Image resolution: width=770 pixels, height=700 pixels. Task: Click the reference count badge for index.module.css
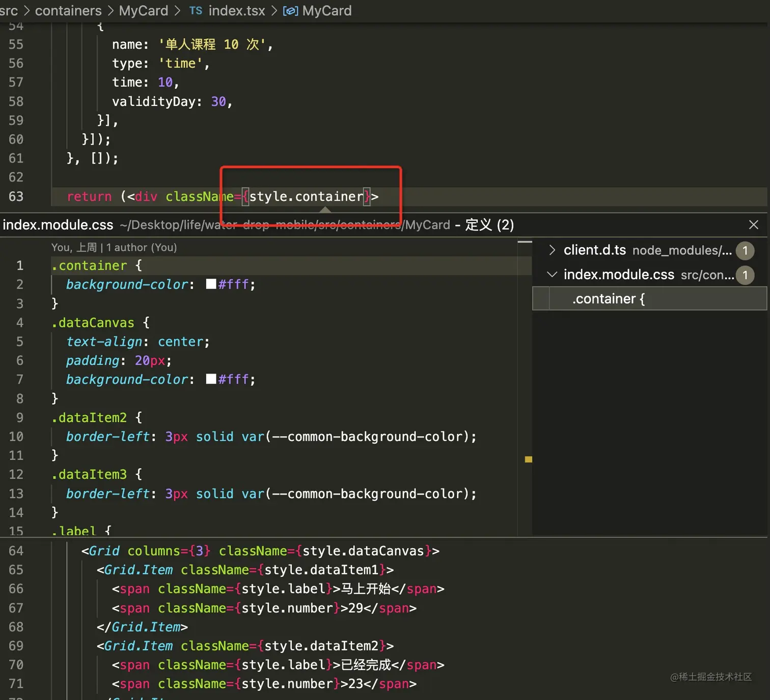(x=745, y=275)
